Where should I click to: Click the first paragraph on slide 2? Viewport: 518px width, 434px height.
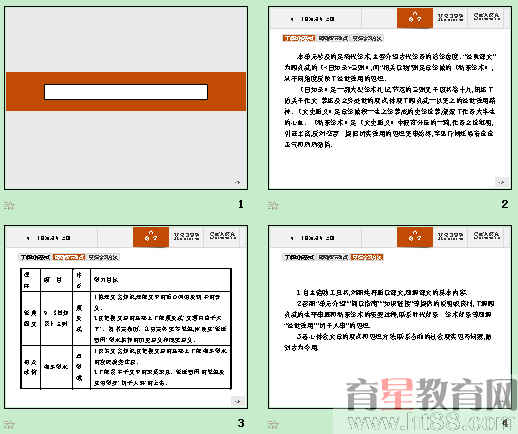(x=390, y=67)
